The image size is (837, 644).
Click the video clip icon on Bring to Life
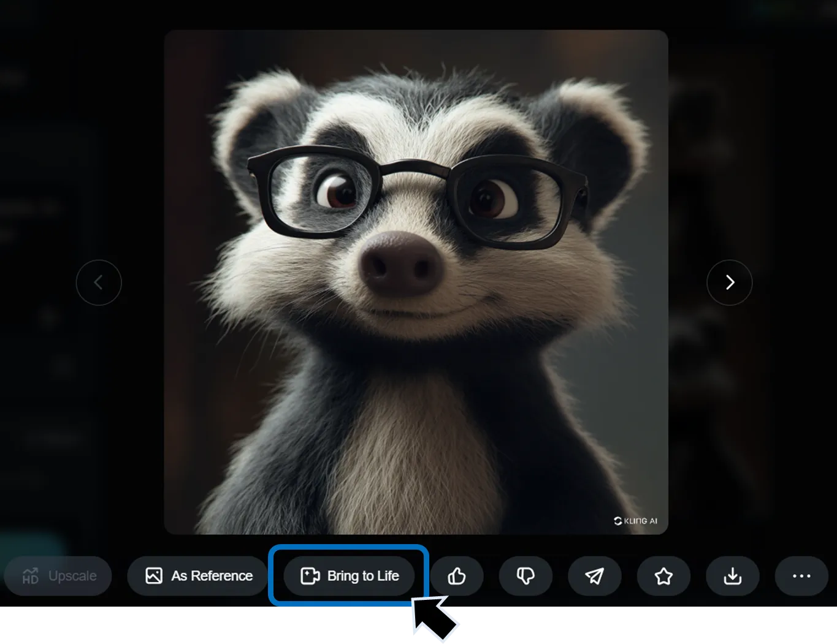[x=310, y=576]
